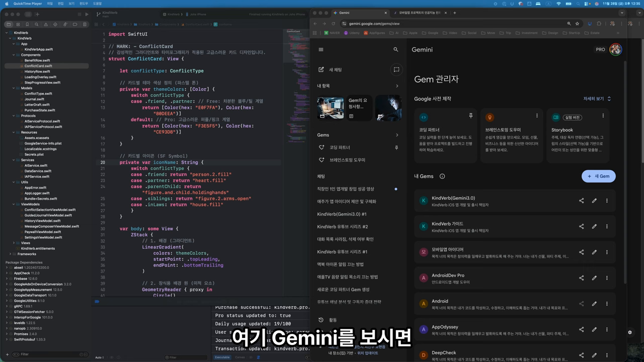The width and height of the screenshot is (644, 362).
Task: Click Gemini settings gear icon
Action: (630, 332)
